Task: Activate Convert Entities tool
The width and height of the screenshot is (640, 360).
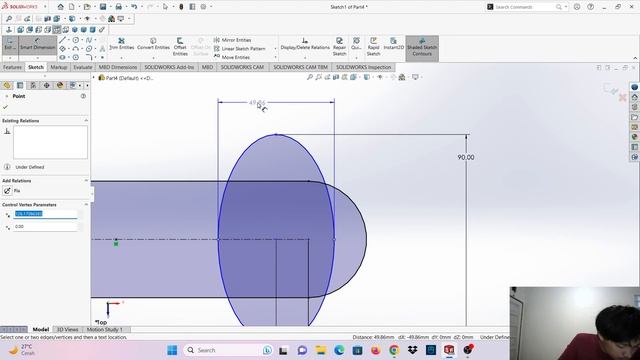Action: pyautogui.click(x=153, y=44)
